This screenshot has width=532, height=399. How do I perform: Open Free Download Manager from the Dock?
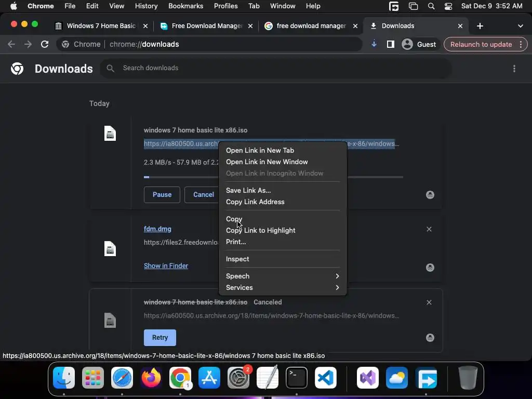427,378
